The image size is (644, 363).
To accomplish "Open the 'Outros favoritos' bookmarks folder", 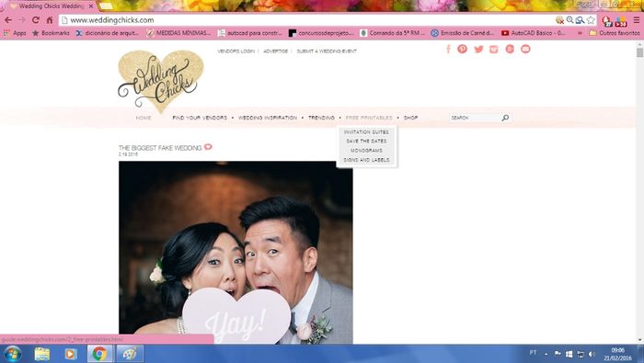I will [615, 33].
